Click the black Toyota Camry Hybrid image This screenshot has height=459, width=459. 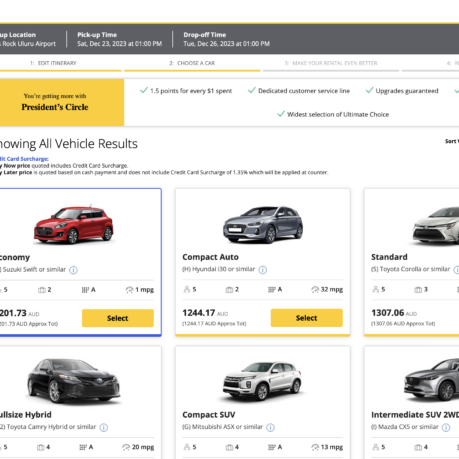[73, 381]
